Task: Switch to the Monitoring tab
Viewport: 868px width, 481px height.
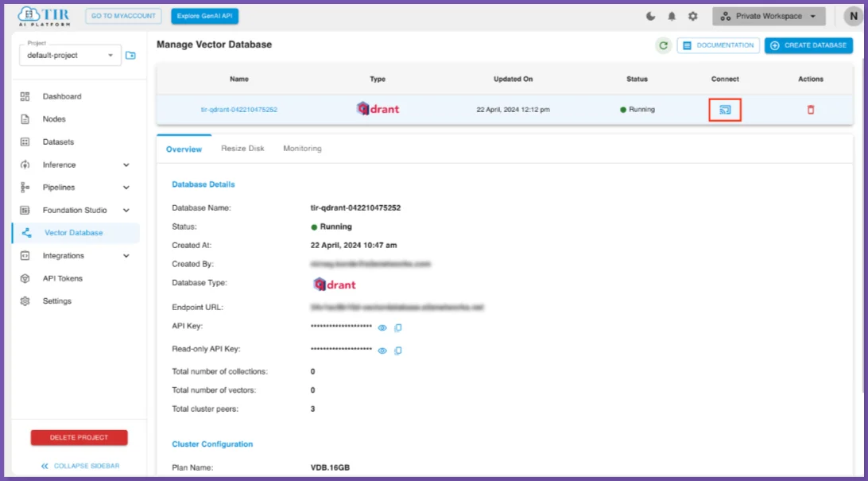Action: click(x=302, y=149)
